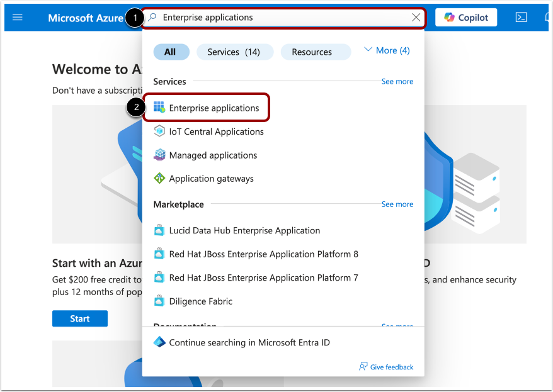
Task: Toggle the Resources filter pill
Action: [x=316, y=52]
